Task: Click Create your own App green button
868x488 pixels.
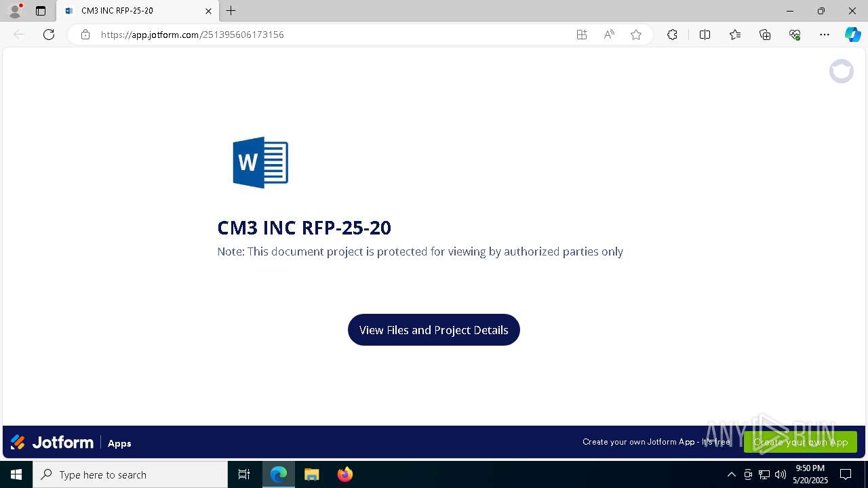Action: [800, 442]
